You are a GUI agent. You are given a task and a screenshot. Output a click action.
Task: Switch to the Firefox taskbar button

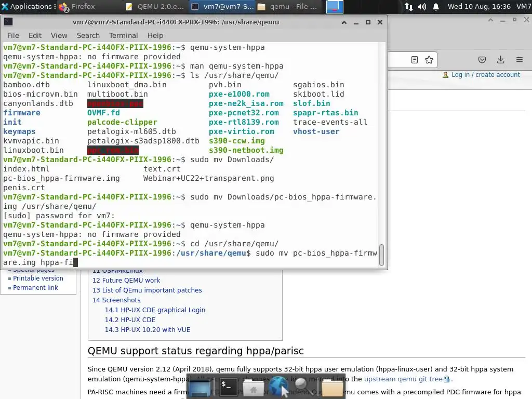(x=77, y=6)
